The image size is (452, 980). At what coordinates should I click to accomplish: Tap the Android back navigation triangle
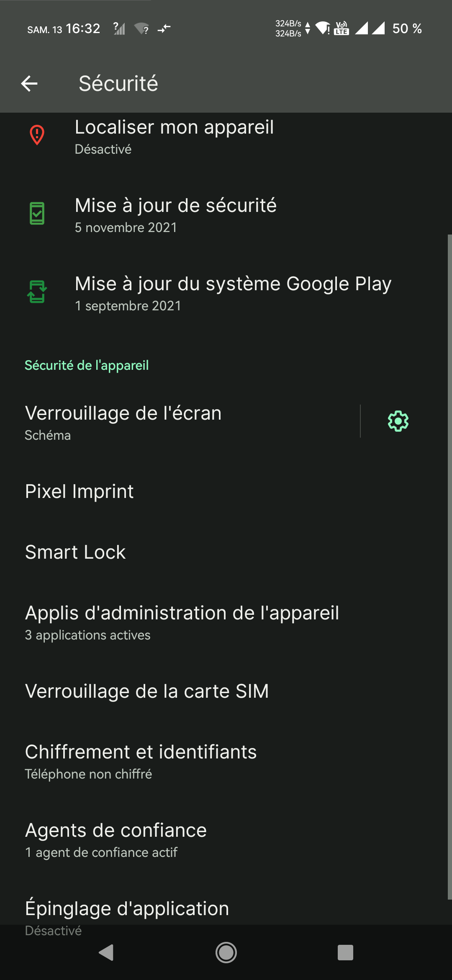(106, 952)
